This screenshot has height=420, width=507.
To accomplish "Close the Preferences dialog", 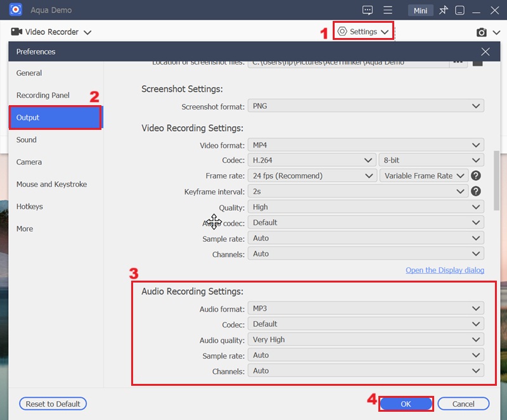I will (x=485, y=52).
